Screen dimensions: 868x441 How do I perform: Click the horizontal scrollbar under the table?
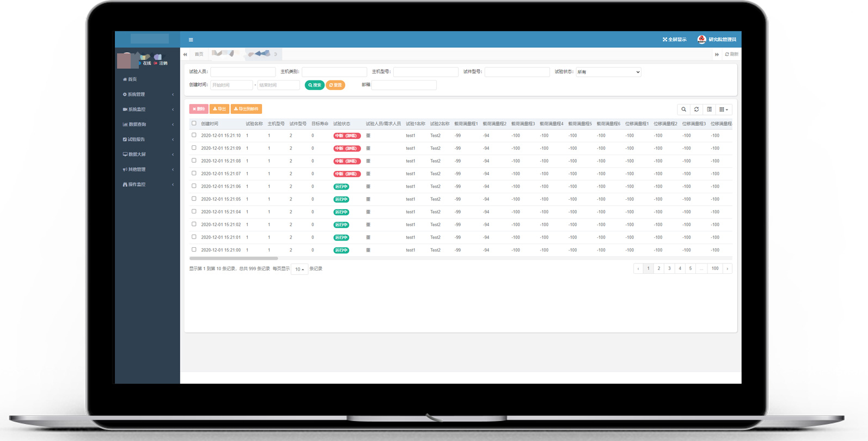234,258
